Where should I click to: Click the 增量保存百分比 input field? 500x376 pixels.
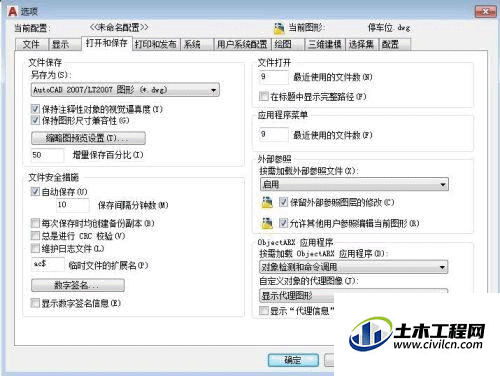click(x=47, y=155)
